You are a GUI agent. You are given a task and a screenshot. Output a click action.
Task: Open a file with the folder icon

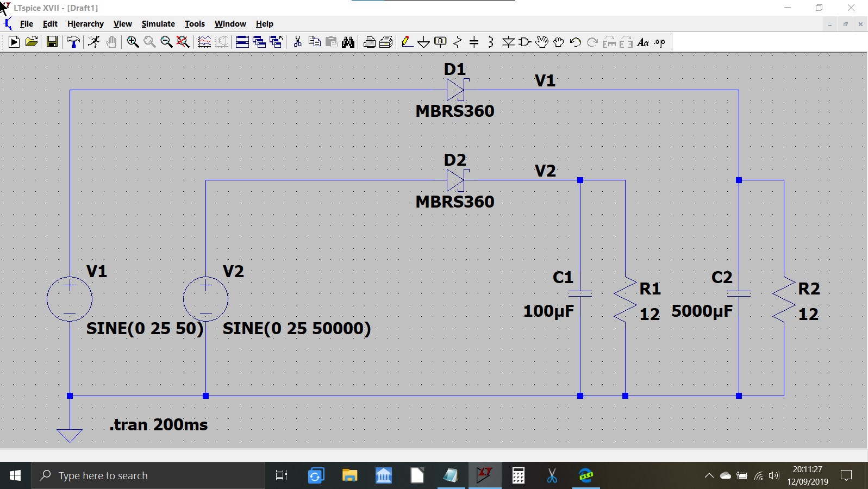[x=32, y=42]
